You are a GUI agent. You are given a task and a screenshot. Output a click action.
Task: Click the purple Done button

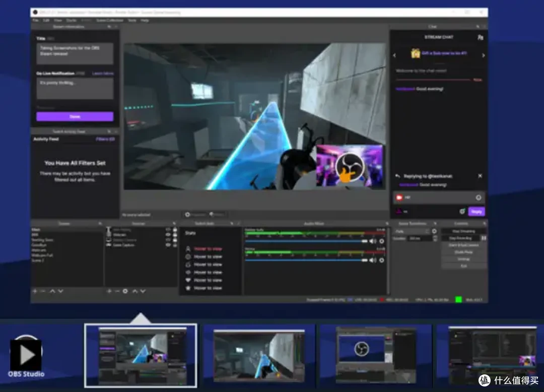click(x=75, y=116)
